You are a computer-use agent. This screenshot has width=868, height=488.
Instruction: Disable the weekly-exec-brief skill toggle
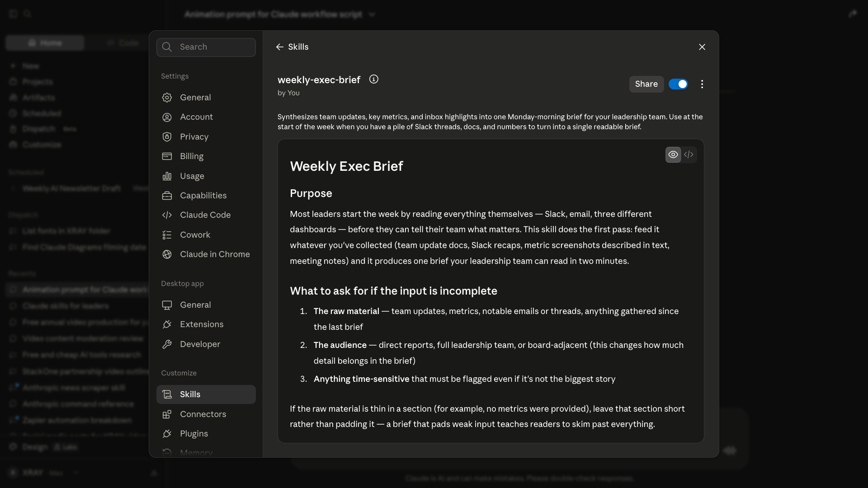pyautogui.click(x=678, y=84)
